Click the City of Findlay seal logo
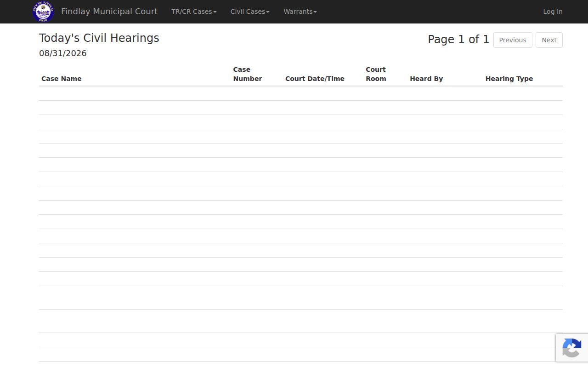The height and width of the screenshot is (368, 588). pyautogui.click(x=43, y=11)
